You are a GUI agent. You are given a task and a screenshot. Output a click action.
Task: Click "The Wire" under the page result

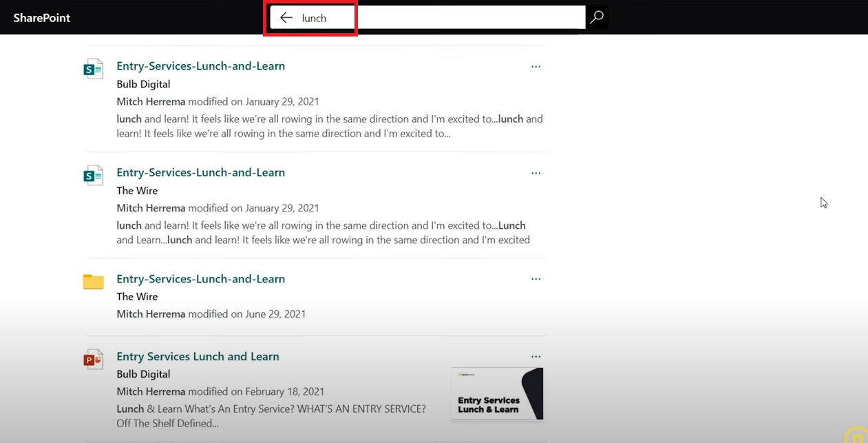[x=137, y=190]
